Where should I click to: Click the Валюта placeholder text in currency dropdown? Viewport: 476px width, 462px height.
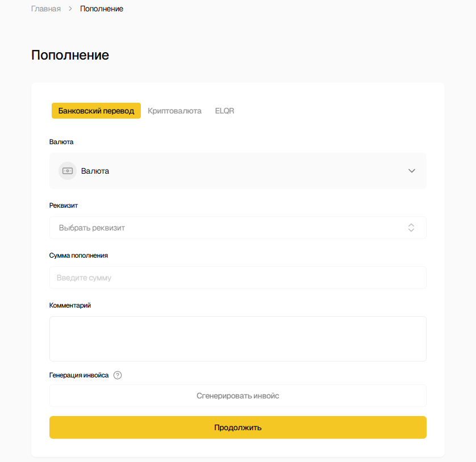coord(95,171)
